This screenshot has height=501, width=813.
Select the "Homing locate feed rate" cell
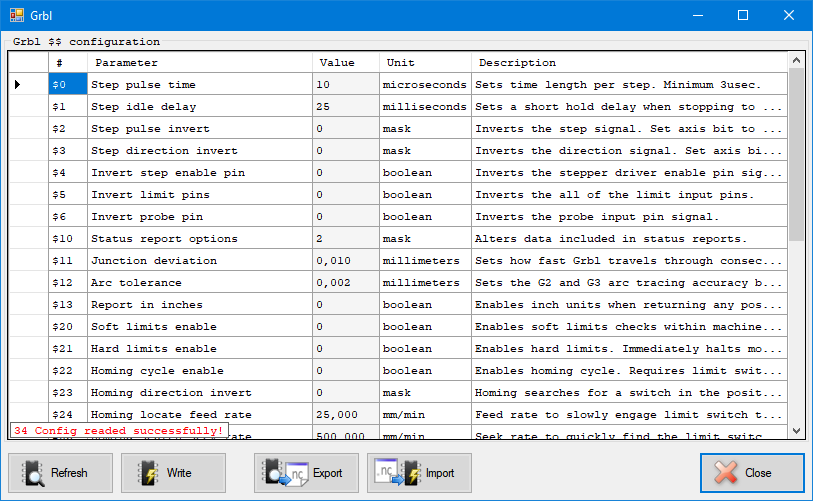pos(200,414)
